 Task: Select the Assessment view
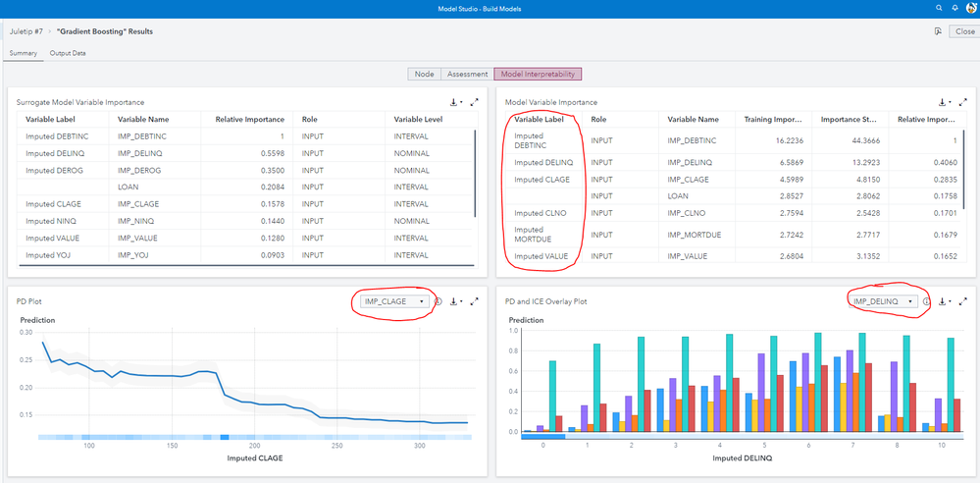(466, 74)
